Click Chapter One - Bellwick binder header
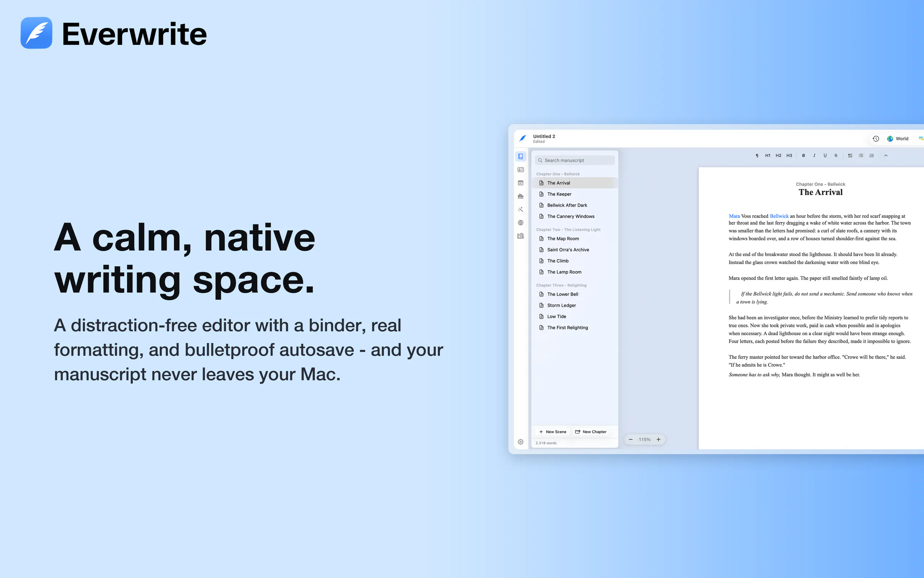 (x=558, y=174)
